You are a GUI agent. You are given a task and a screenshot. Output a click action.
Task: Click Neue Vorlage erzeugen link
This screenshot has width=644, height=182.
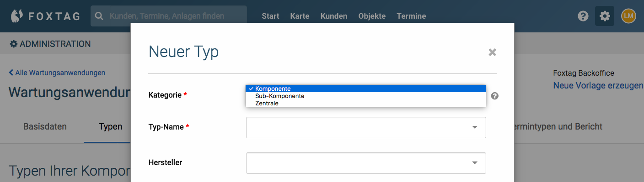598,85
